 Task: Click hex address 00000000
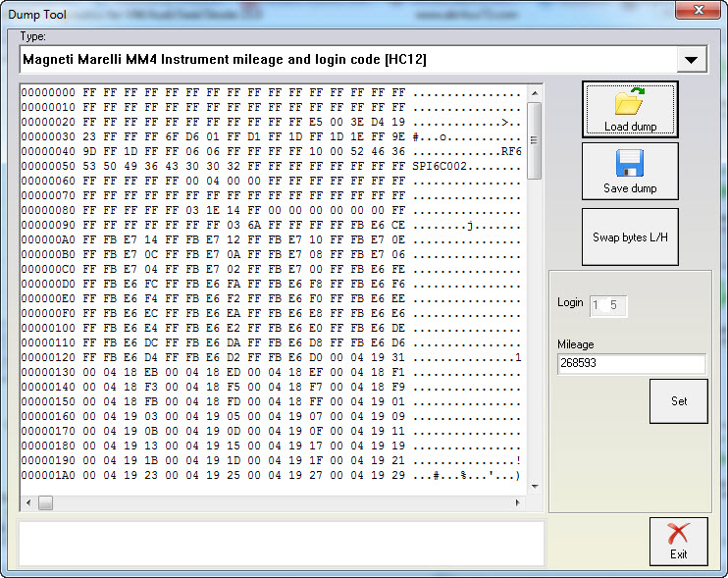click(x=48, y=93)
